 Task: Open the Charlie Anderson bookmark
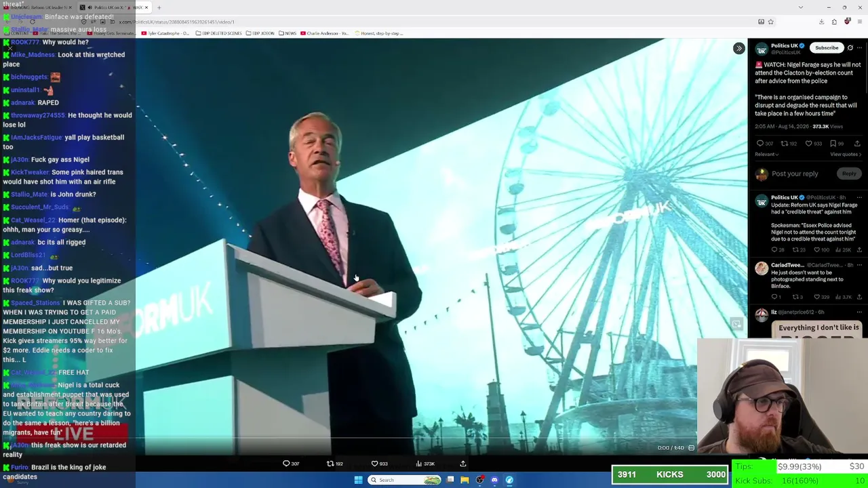324,33
